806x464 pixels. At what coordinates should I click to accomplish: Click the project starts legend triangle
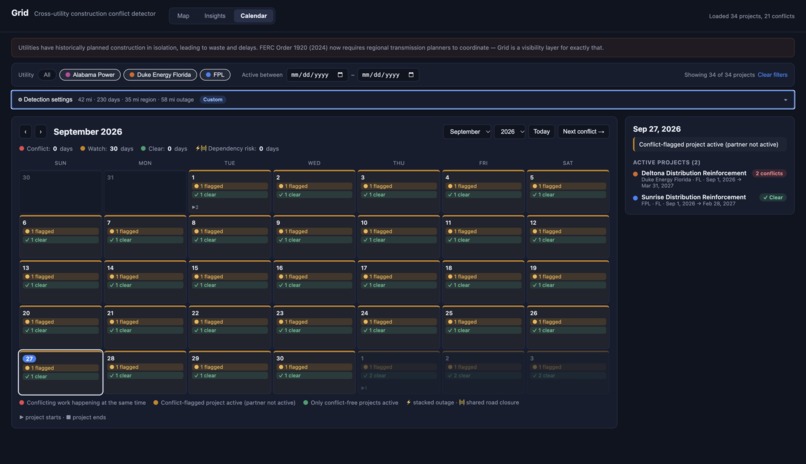(x=22, y=417)
